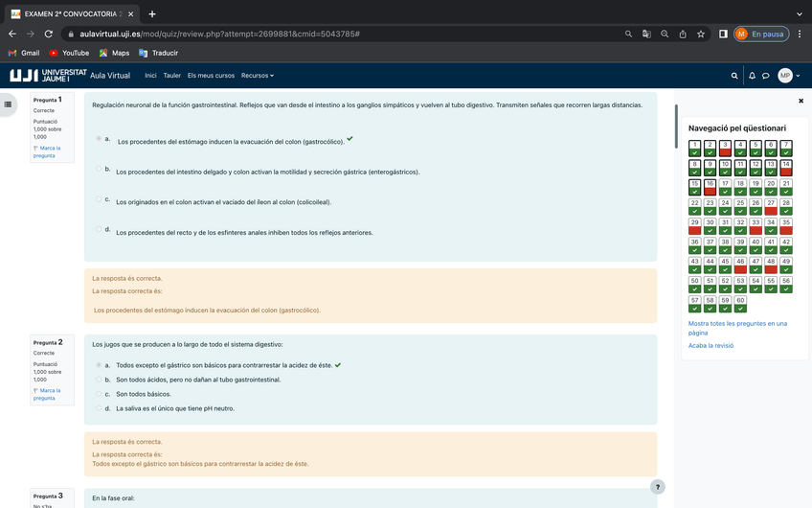Image resolution: width=812 pixels, height=508 pixels.
Task: Choose option d about recto y esfínteres
Action: click(99, 230)
